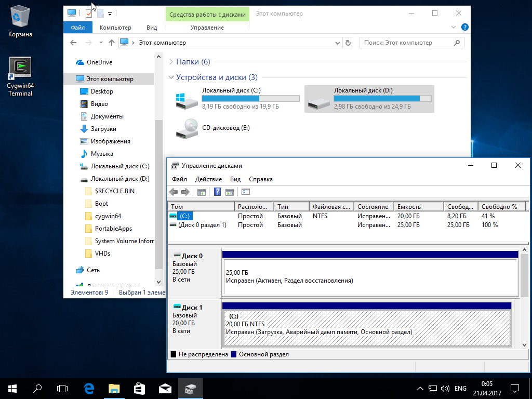
Task: Open the Файл tab in Explorer
Action: 78,28
